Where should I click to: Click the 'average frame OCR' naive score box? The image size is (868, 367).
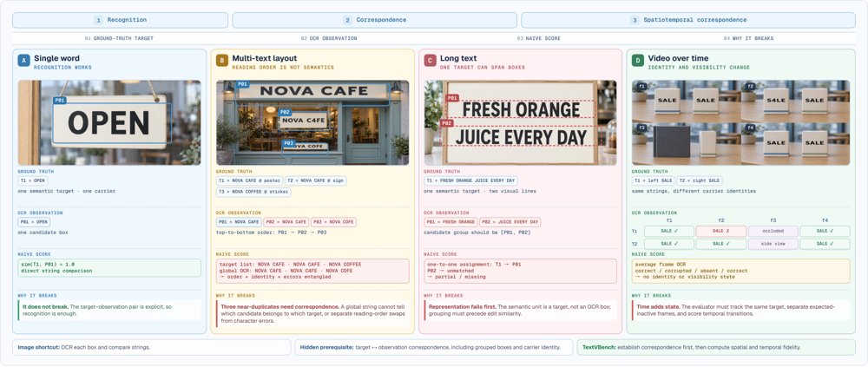click(x=740, y=272)
